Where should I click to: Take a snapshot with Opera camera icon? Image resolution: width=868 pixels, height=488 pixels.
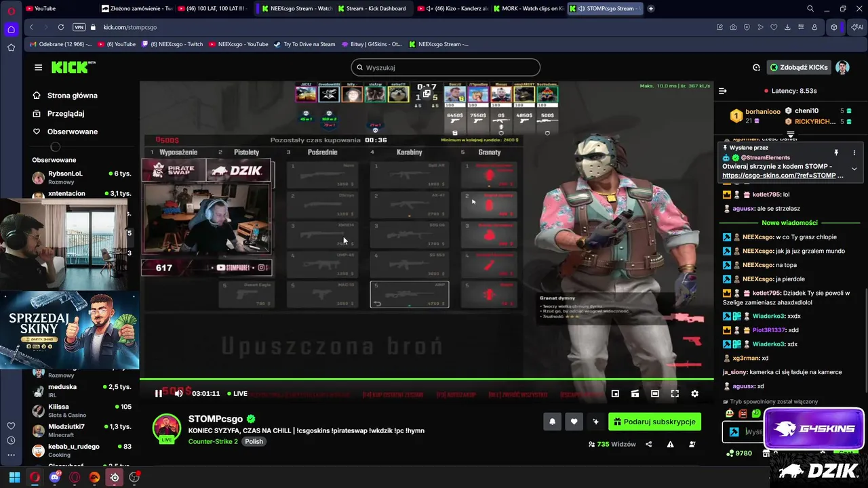click(733, 27)
